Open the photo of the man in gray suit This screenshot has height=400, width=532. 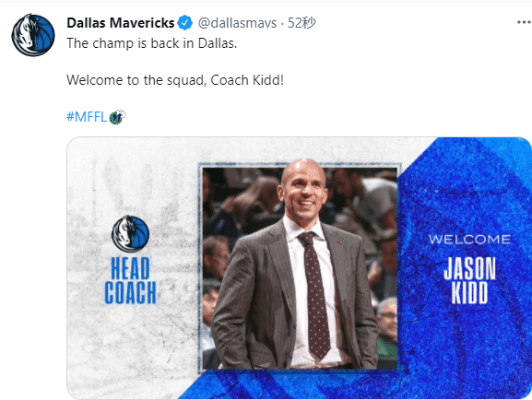(300, 266)
